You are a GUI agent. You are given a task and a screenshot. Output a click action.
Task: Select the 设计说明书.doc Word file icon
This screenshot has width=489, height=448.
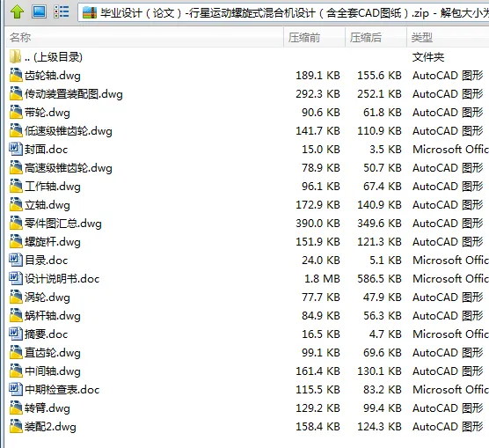point(16,278)
